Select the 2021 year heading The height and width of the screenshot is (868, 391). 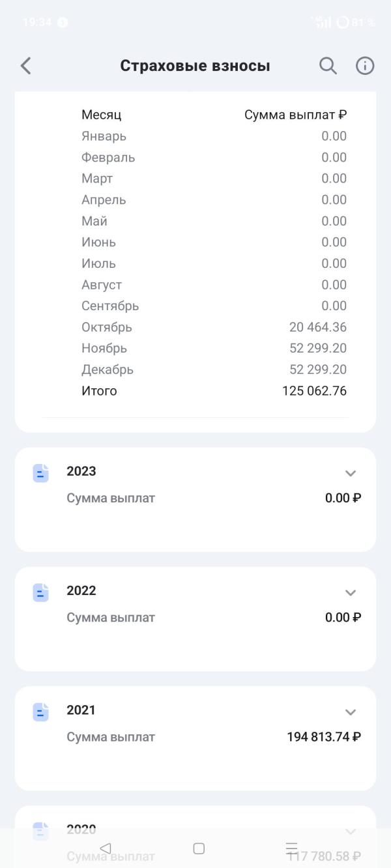(81, 710)
